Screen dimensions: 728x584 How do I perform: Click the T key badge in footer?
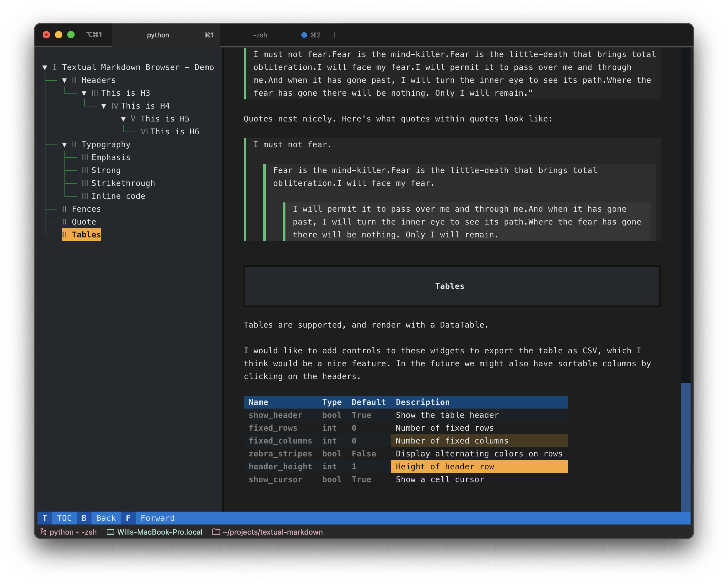pyautogui.click(x=45, y=518)
